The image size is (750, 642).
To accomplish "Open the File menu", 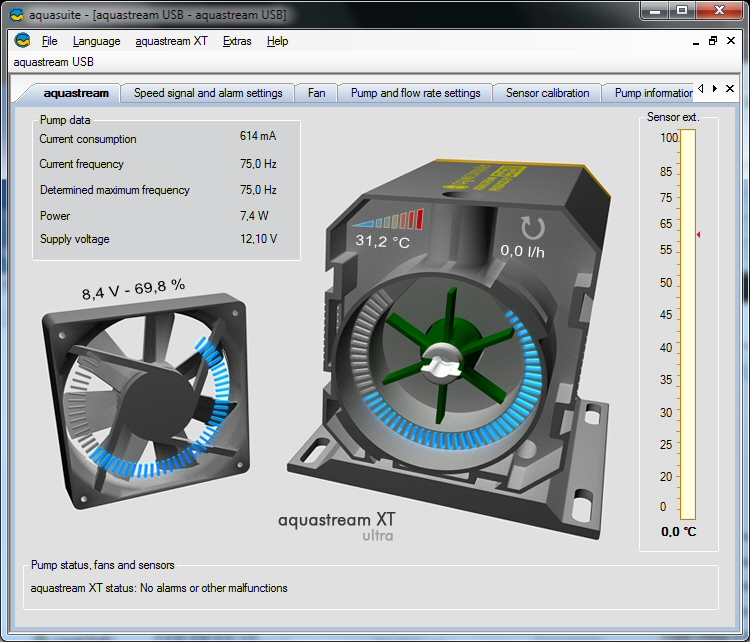I will (x=50, y=41).
